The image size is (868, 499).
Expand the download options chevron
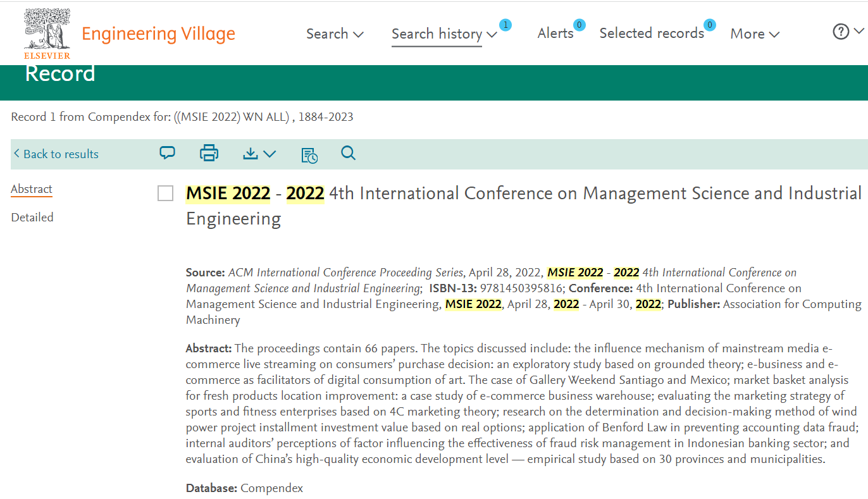(x=270, y=154)
